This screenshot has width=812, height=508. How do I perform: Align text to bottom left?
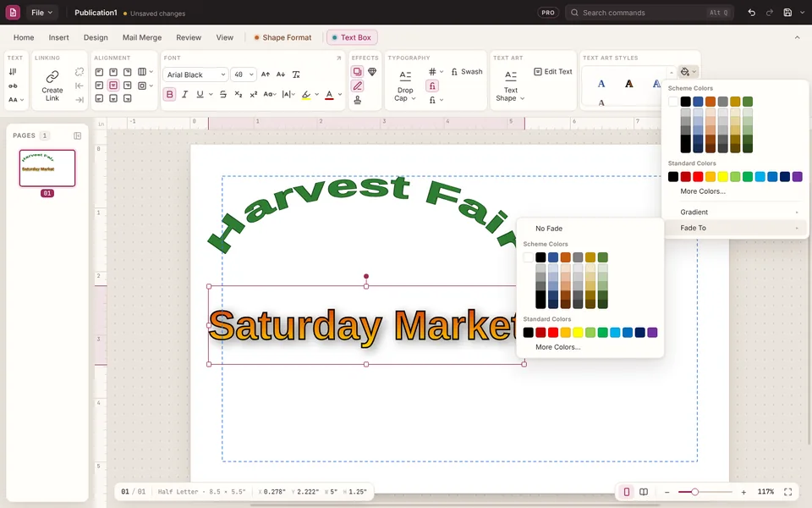click(x=100, y=98)
